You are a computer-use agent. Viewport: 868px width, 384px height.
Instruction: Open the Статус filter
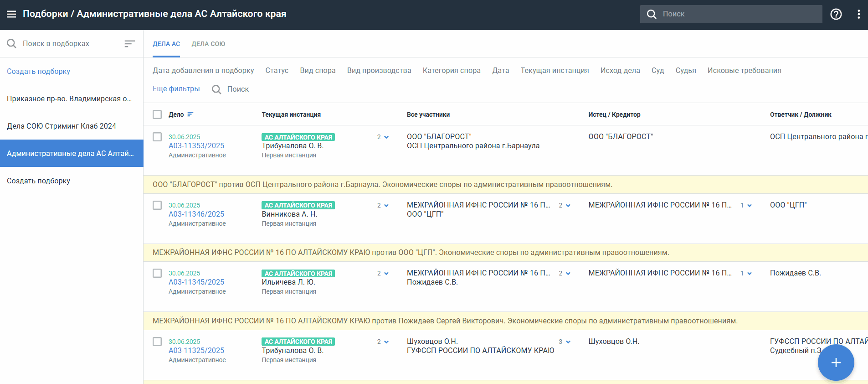click(277, 70)
